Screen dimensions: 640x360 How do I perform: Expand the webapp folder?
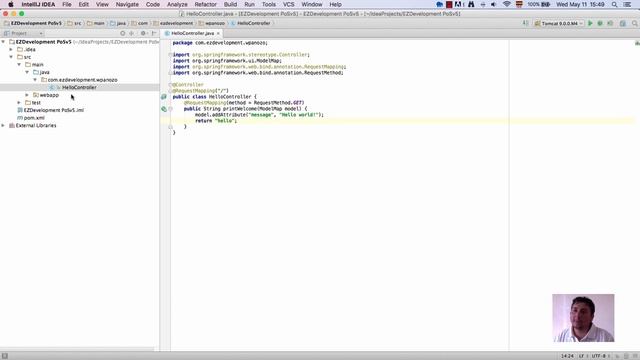tap(27, 95)
